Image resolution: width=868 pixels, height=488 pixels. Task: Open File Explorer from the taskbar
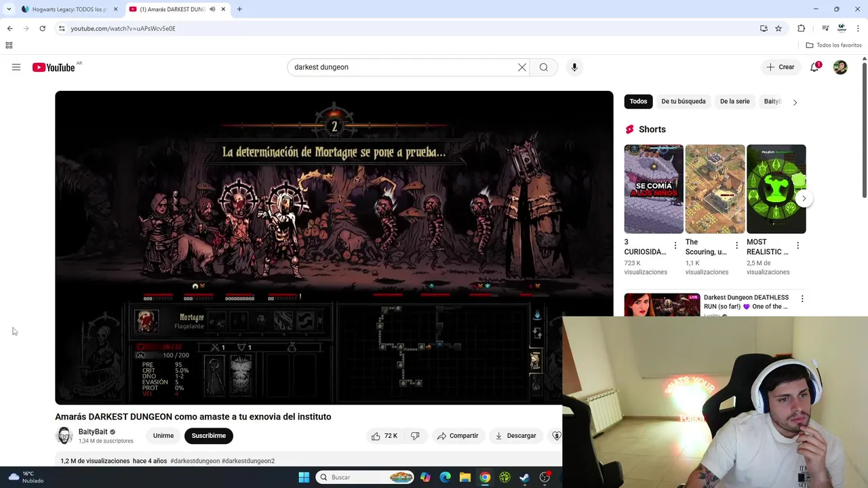pos(465,477)
